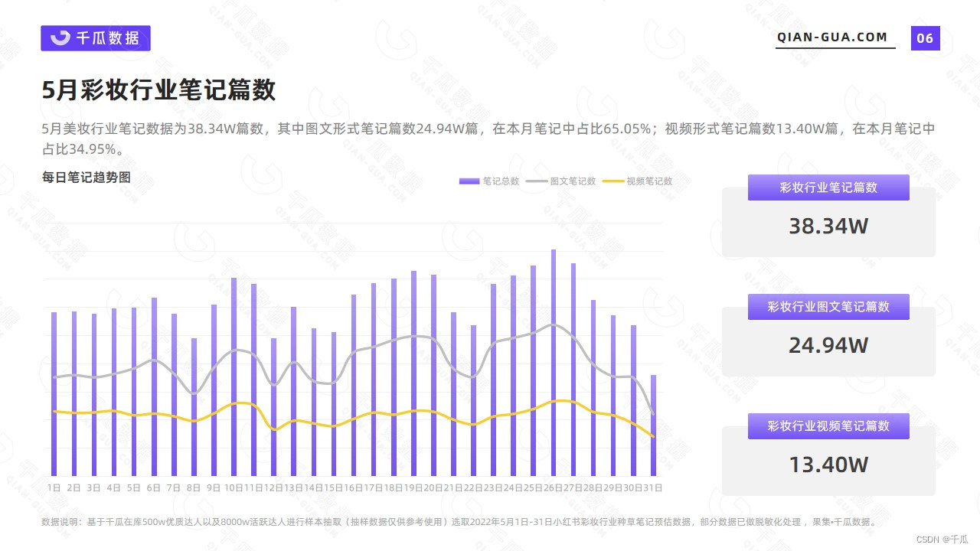This screenshot has width=980, height=551.
Task: Click the CSDN @千瓜 credit
Action: coord(942,539)
